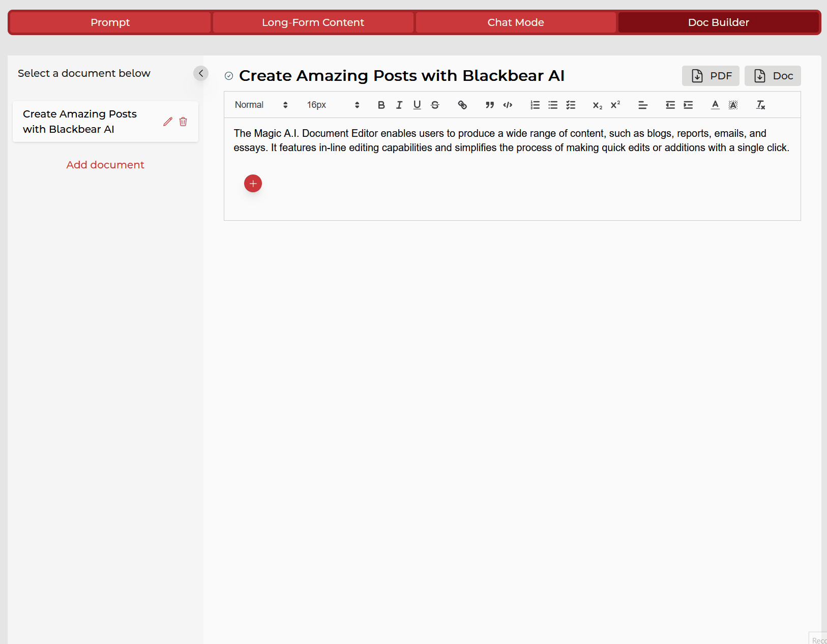This screenshot has height=644, width=827.
Task: Open the Normal paragraph style dropdown
Action: coord(261,105)
